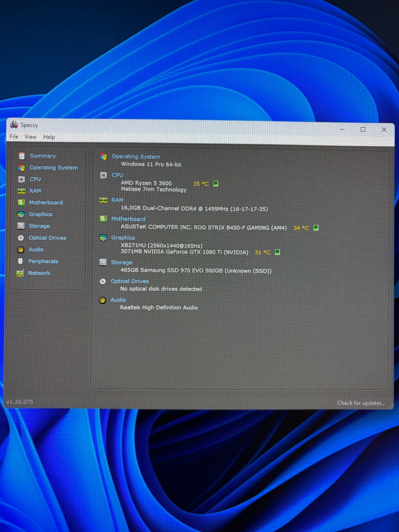Select Operating System in the sidebar
The height and width of the screenshot is (532, 399).
click(x=54, y=167)
